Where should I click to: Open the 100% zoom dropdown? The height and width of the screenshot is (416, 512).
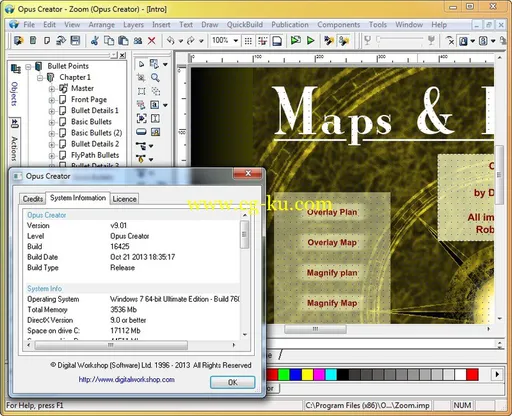(236, 41)
